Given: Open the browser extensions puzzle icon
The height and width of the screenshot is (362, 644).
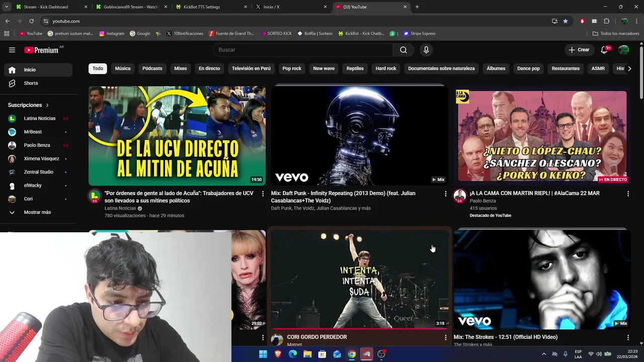Looking at the screenshot, I should coord(606,21).
